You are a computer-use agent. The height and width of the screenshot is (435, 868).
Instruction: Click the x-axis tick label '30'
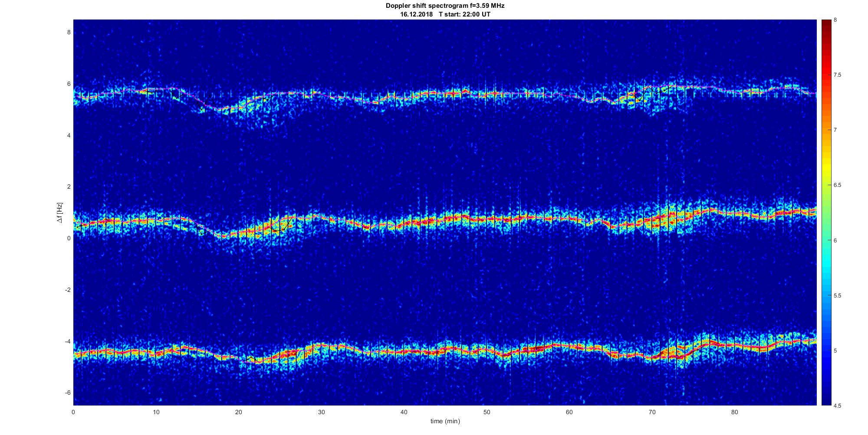(x=321, y=412)
